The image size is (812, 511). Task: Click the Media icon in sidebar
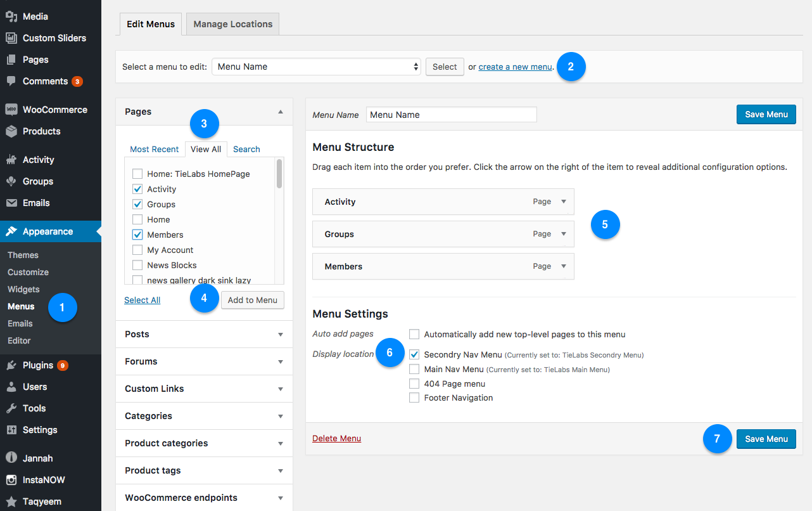click(11, 16)
